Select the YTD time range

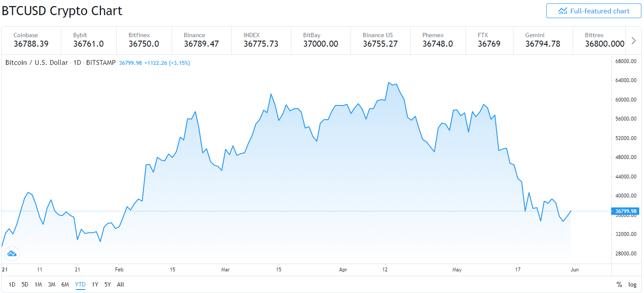80,284
